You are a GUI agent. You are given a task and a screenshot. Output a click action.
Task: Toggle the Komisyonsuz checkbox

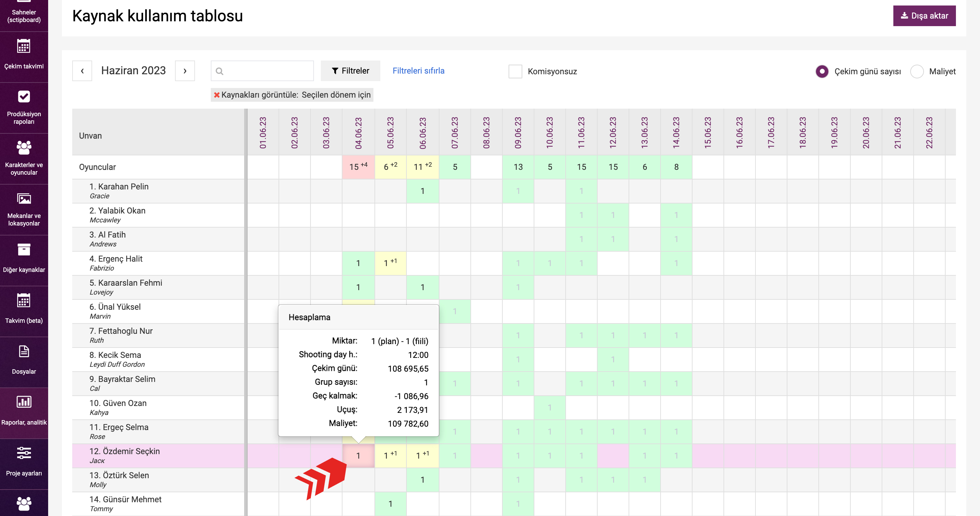point(515,71)
